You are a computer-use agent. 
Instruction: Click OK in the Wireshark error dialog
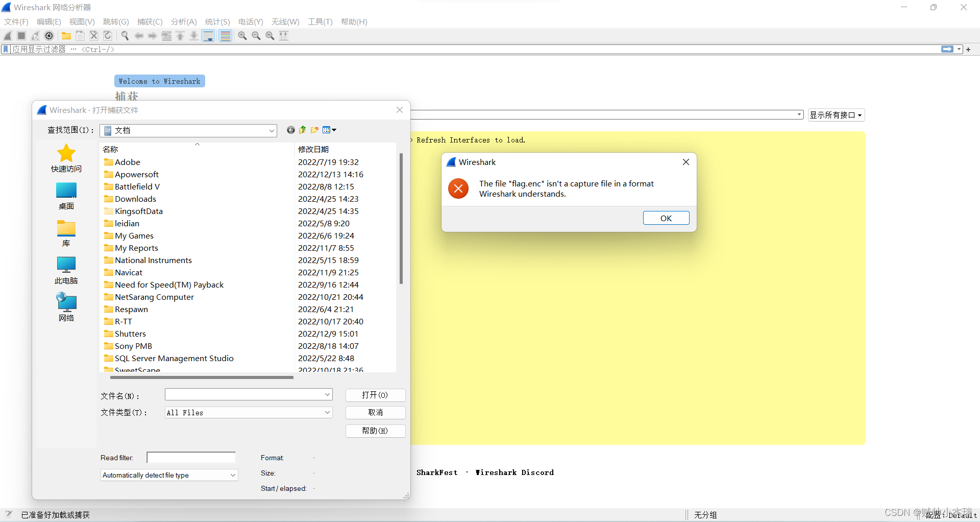[666, 218]
